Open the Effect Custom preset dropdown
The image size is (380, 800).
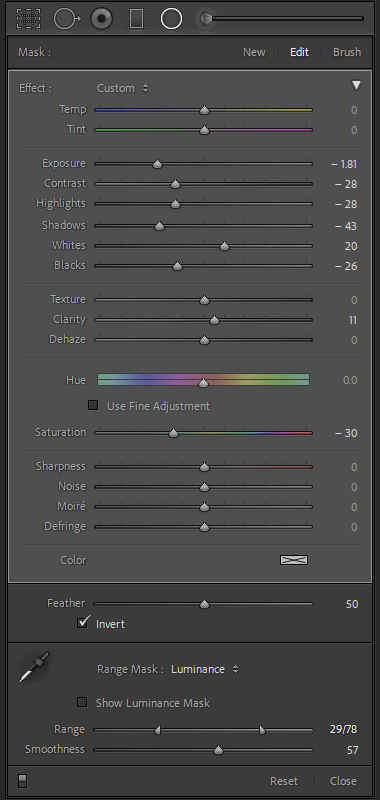[123, 88]
